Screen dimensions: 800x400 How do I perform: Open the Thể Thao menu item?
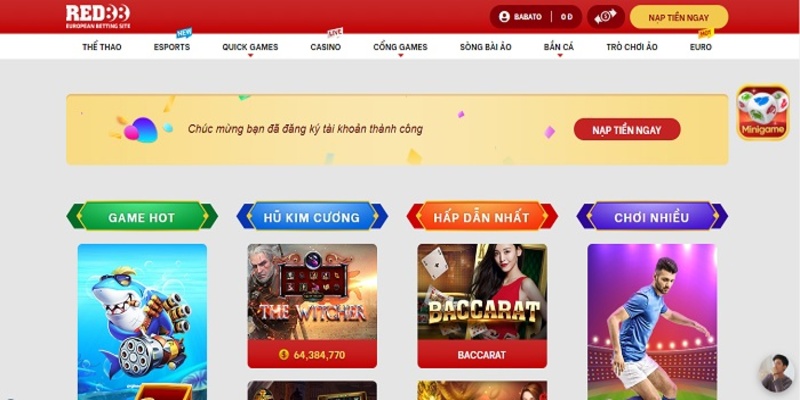(x=102, y=47)
